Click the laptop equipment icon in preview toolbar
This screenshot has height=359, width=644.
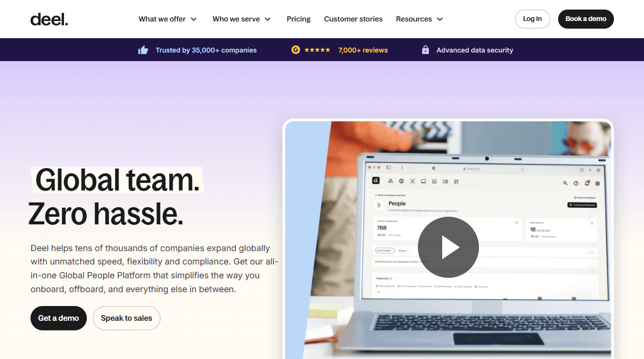(x=424, y=181)
